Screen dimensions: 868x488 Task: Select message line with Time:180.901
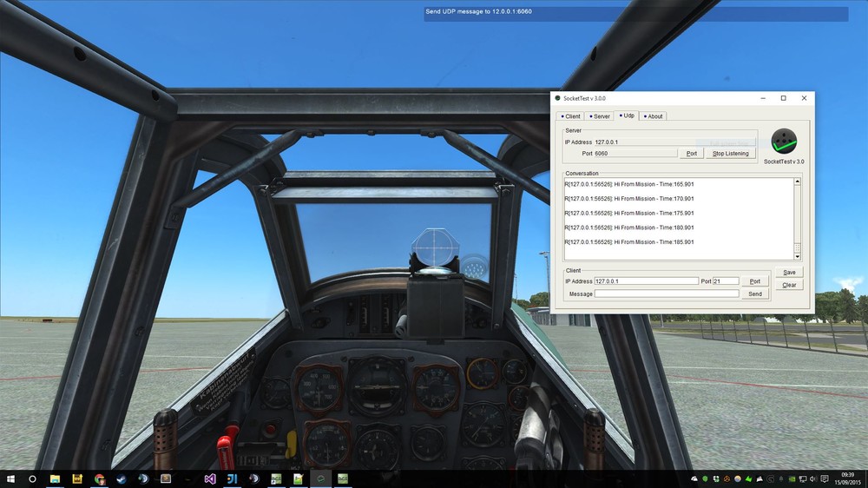[629, 228]
